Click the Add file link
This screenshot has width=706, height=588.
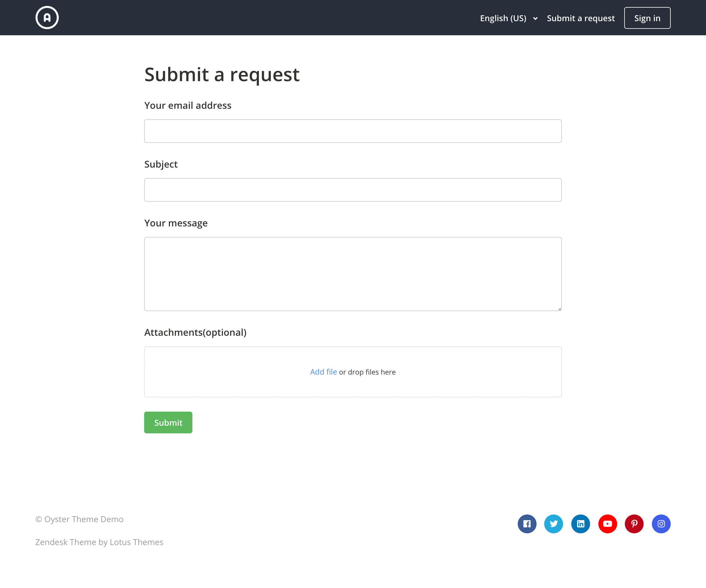click(x=323, y=372)
